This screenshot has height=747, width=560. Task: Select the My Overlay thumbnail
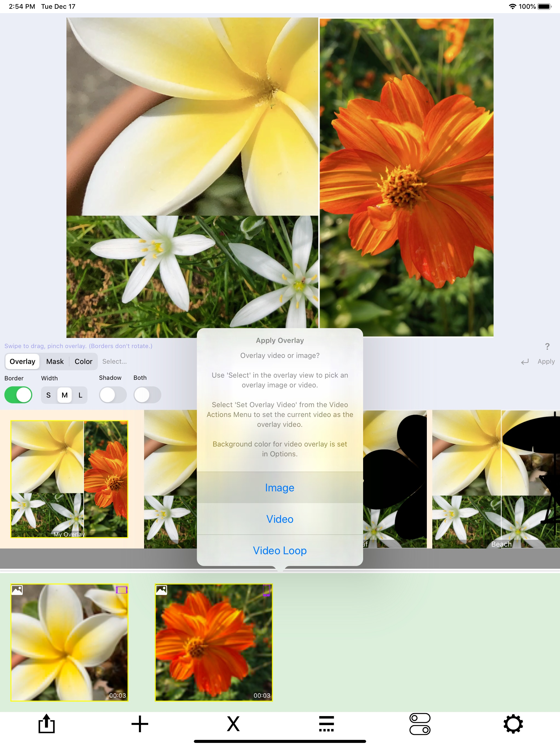[x=69, y=479]
